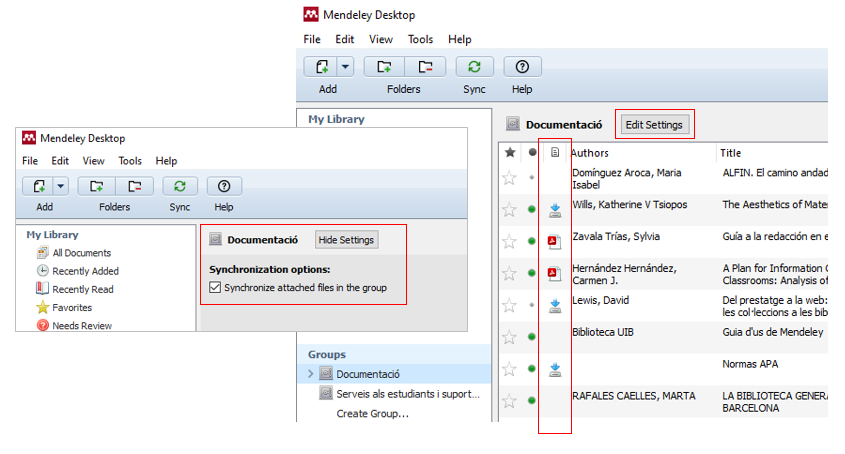Image resolution: width=845 pixels, height=454 pixels.
Task: Star the Wills, Katherine document
Action: tap(509, 209)
